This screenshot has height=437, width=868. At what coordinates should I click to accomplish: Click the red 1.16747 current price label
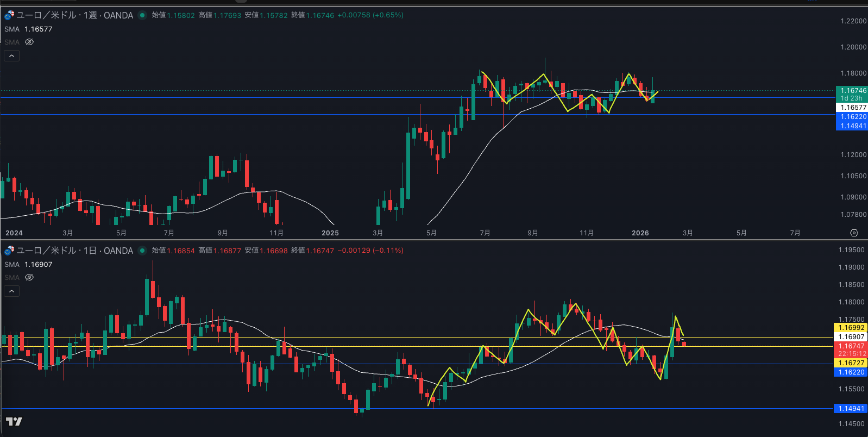click(x=851, y=346)
